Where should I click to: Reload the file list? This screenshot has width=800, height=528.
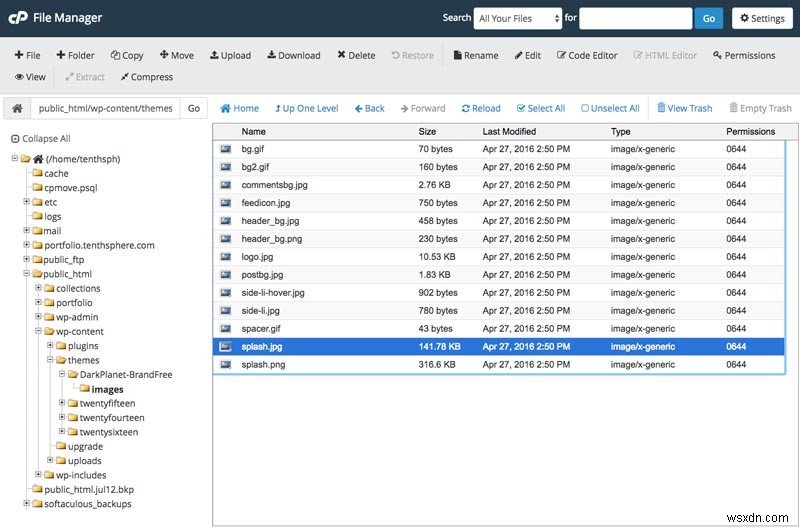point(481,108)
